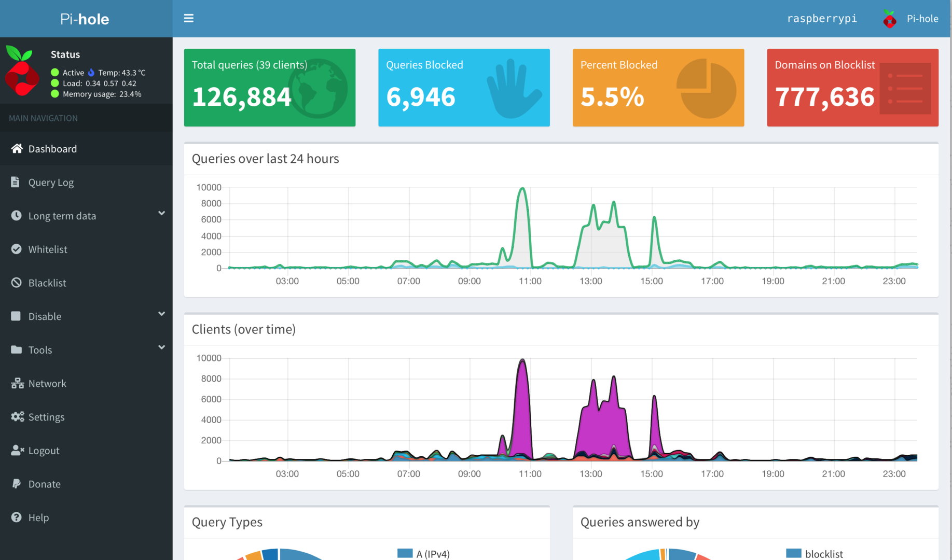This screenshot has height=560, width=952.
Task: Click the Pi-hole raspberry logo in header
Action: tap(890, 19)
